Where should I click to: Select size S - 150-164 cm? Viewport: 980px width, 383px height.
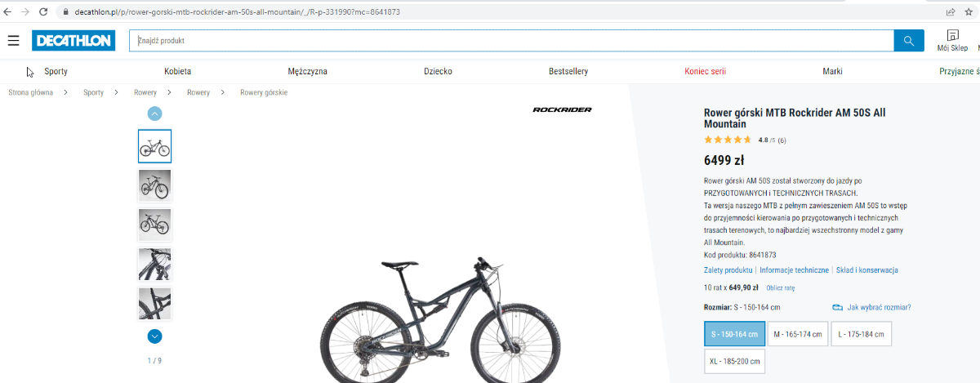734,334
